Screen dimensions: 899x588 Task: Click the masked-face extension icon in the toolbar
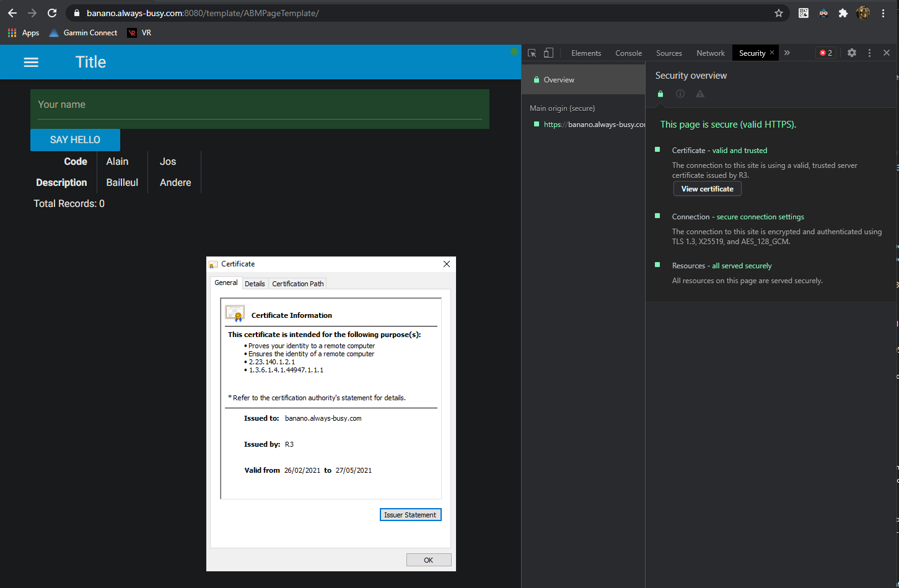(823, 13)
